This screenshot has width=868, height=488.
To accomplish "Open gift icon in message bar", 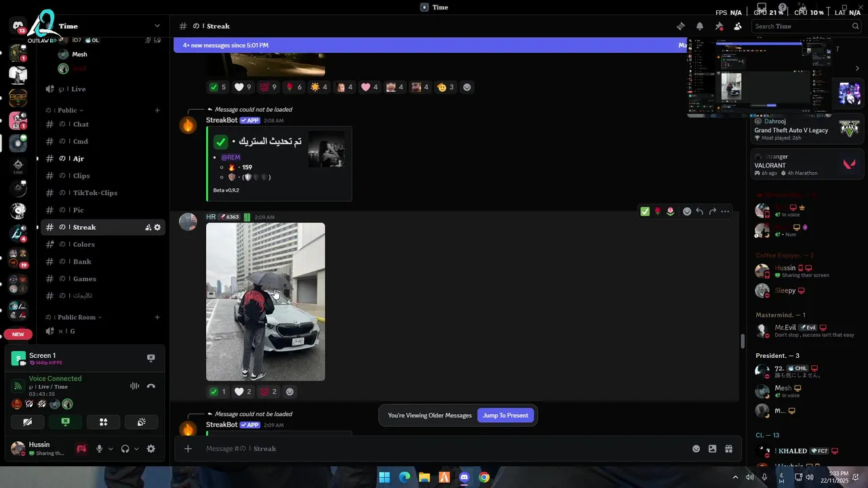I will pyautogui.click(x=729, y=449).
